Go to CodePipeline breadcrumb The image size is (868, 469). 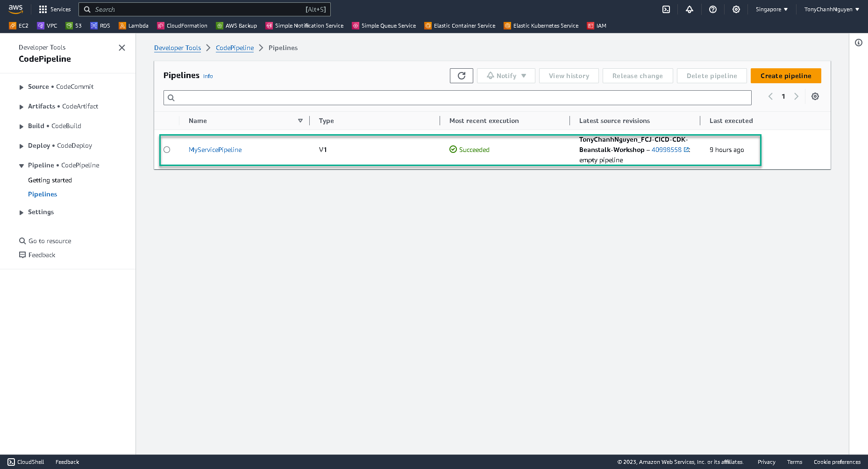coord(235,48)
